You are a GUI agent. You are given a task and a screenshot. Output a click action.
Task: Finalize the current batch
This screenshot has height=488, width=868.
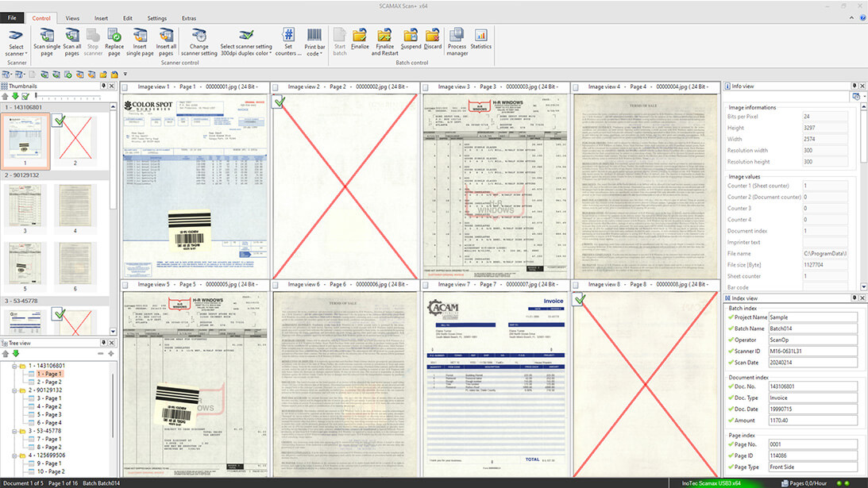[360, 35]
